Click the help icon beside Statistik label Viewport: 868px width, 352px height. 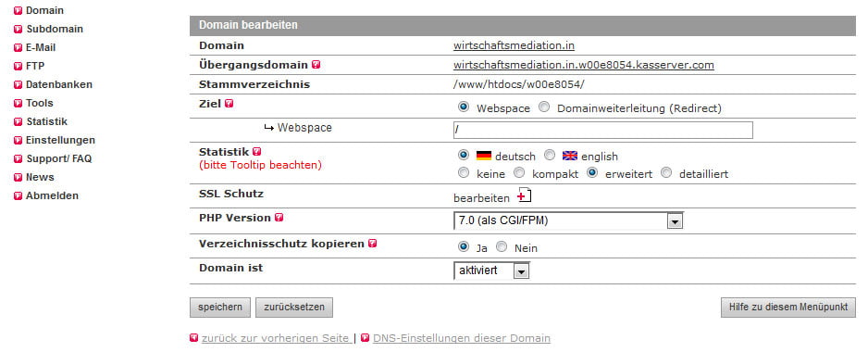click(x=257, y=151)
